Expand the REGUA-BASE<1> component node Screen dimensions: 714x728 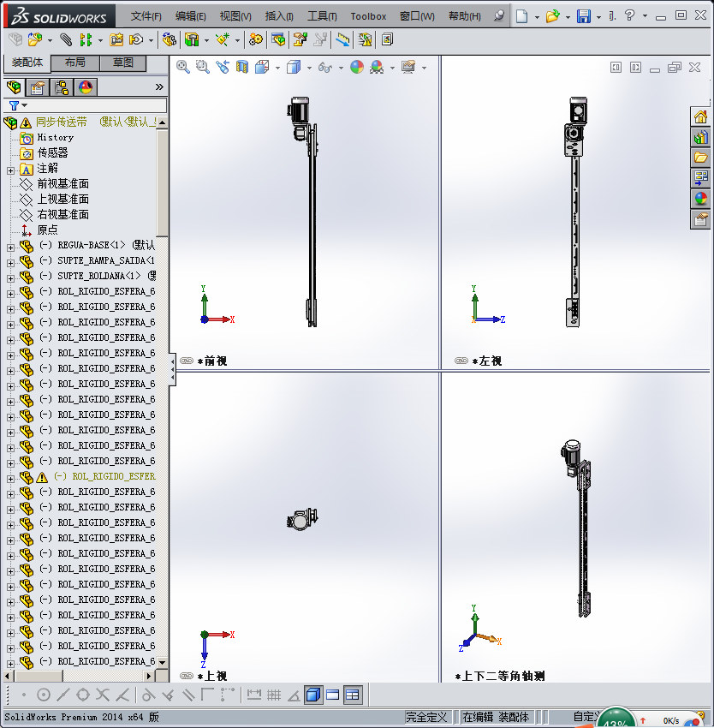[x=10, y=248]
